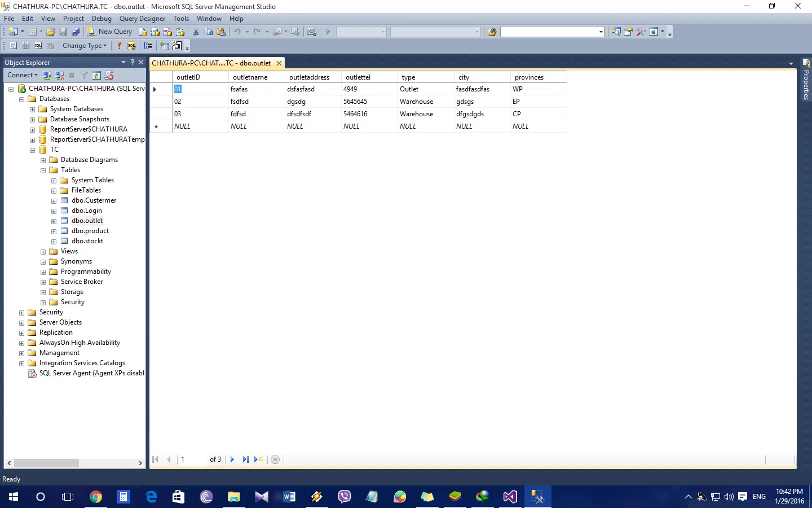
Task: Select the dbo.stockt table
Action: point(87,241)
